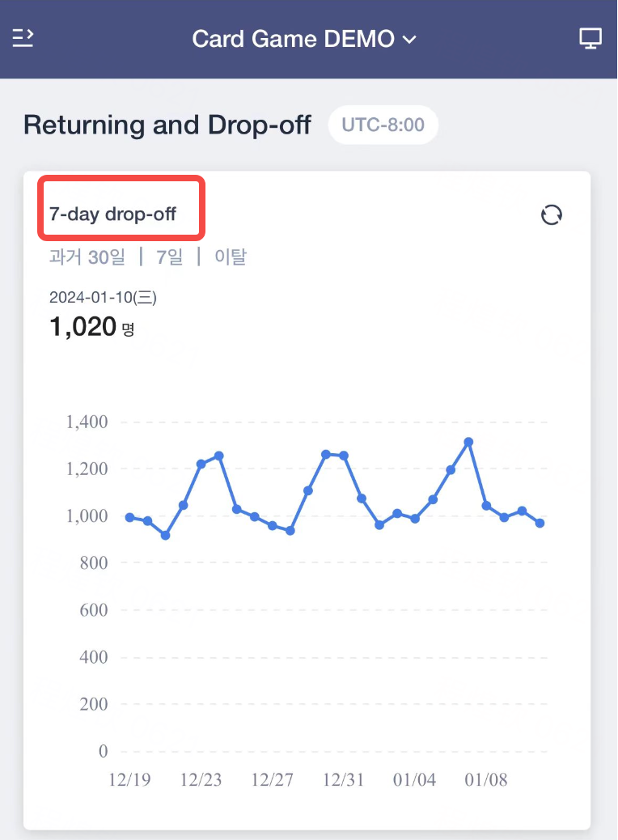The height and width of the screenshot is (840, 618).
Task: Click the data point above 12/31
Action: coord(344,456)
